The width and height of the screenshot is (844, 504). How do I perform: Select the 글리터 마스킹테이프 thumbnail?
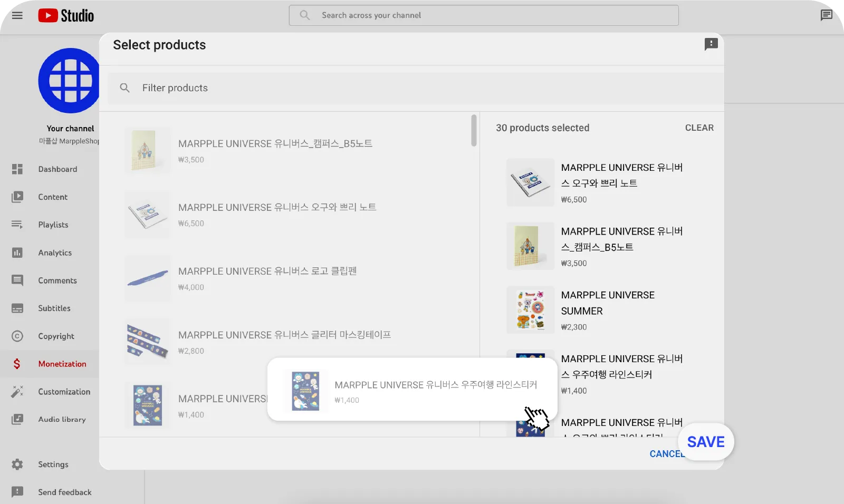point(148,342)
